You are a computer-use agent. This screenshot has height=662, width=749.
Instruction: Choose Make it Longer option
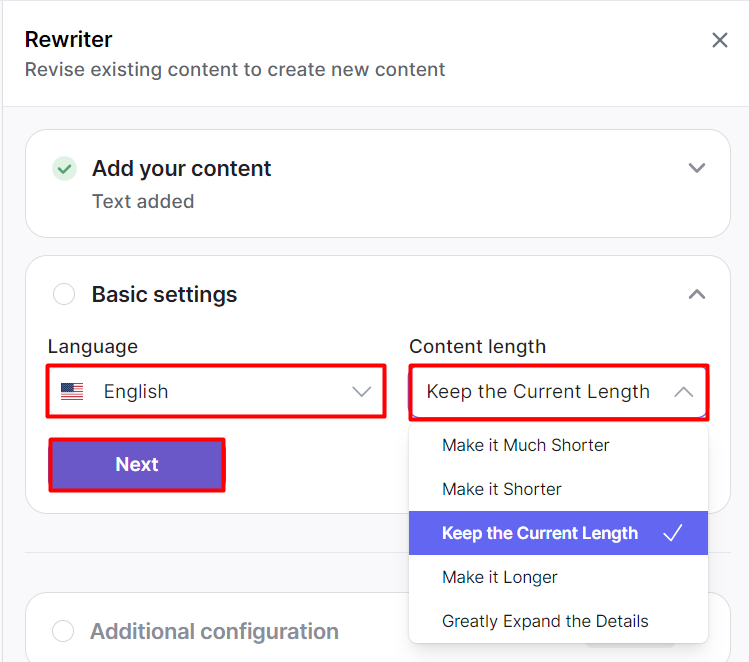click(500, 577)
